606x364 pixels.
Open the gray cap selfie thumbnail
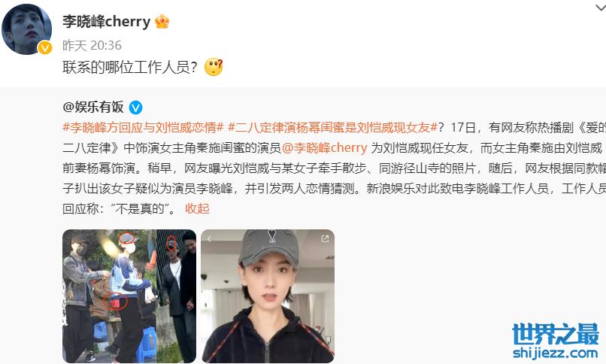pyautogui.click(x=268, y=296)
